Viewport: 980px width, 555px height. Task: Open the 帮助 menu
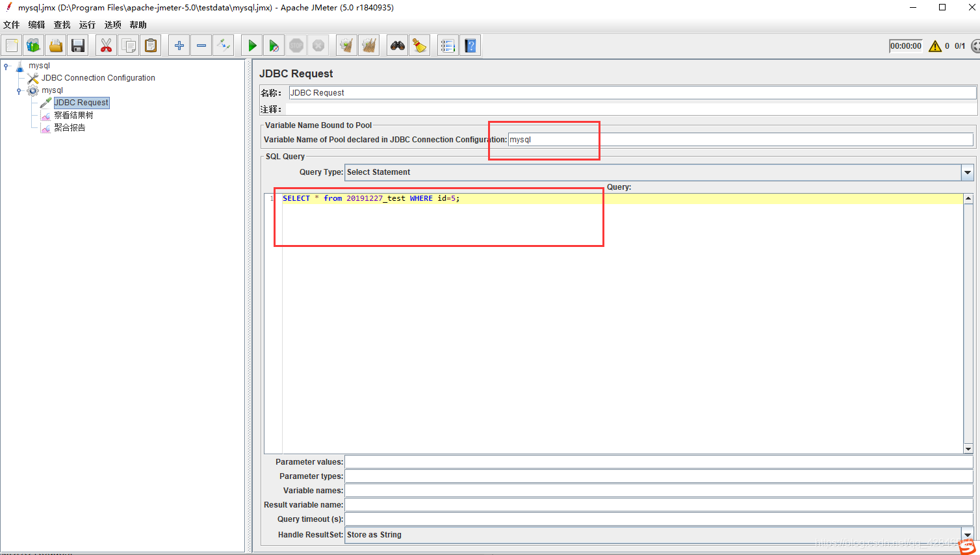[x=138, y=25]
